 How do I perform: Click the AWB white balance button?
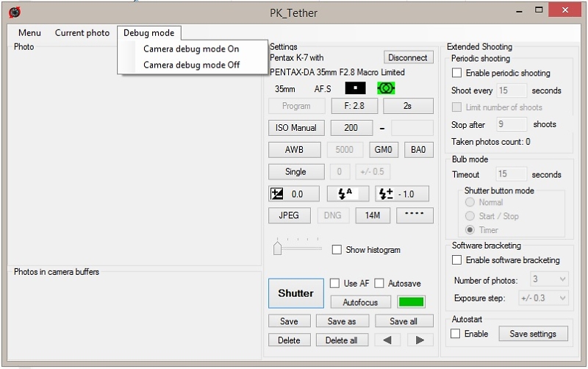(x=295, y=150)
